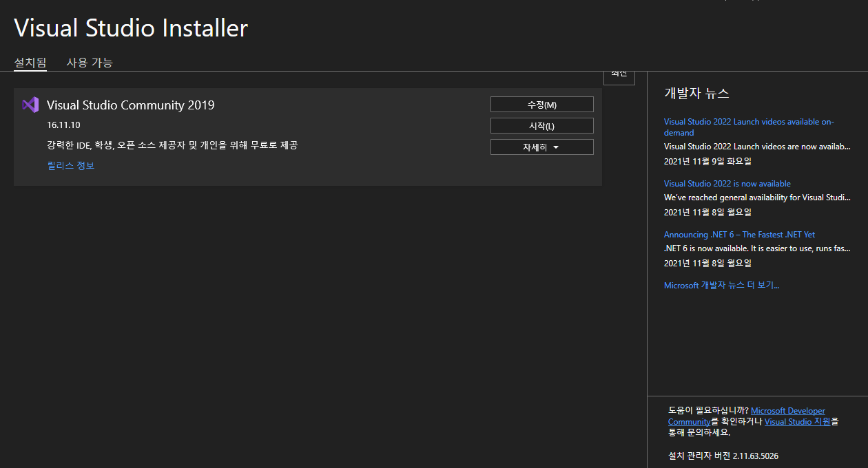Open Visual Studio 2022 Launch videos article

pos(749,127)
